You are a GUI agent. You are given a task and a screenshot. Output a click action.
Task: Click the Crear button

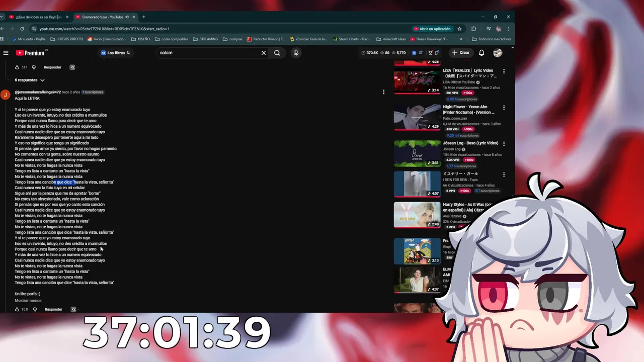pyautogui.click(x=460, y=53)
